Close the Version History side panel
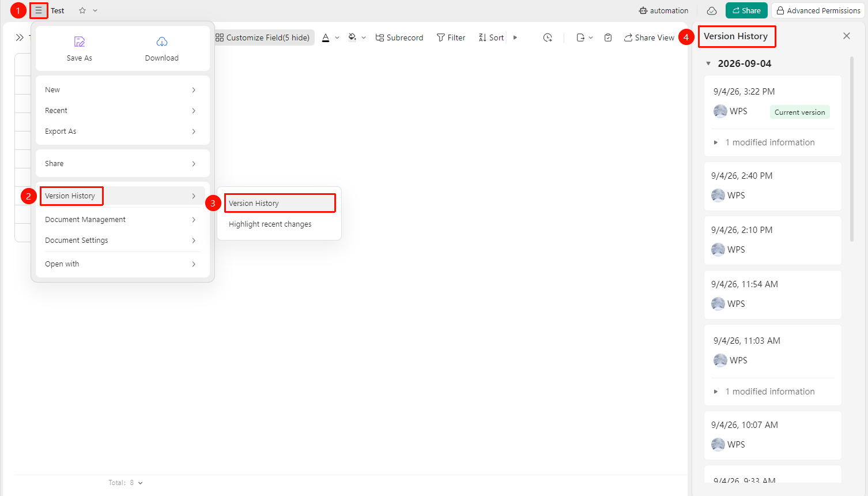 847,36
